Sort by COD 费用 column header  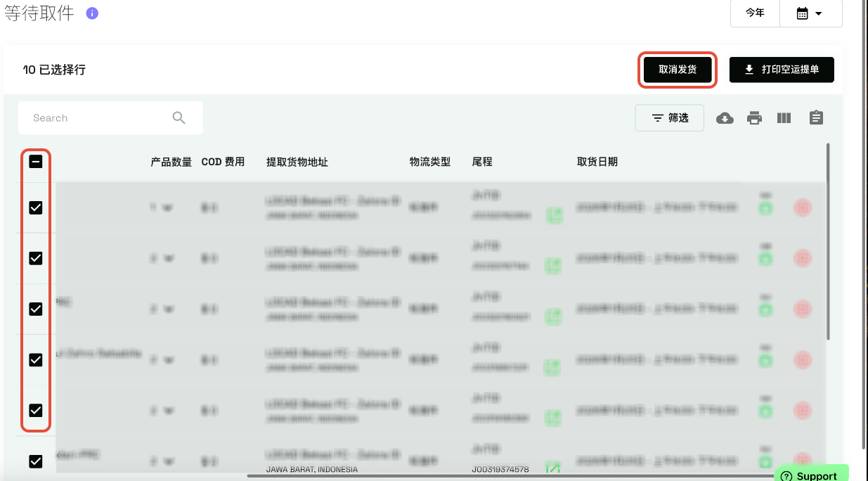(223, 162)
